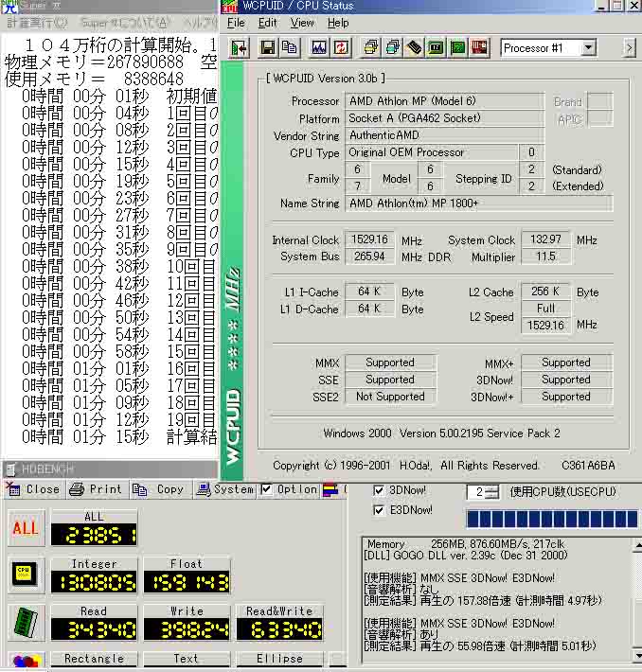The width and height of the screenshot is (642, 672).
Task: Click the Multiplier value 11.5
Action: (x=545, y=256)
